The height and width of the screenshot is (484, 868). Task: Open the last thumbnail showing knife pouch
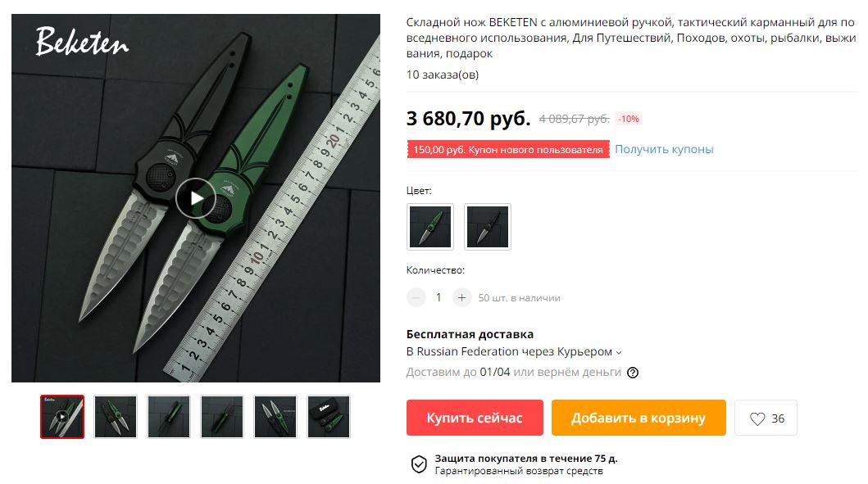pos(329,417)
